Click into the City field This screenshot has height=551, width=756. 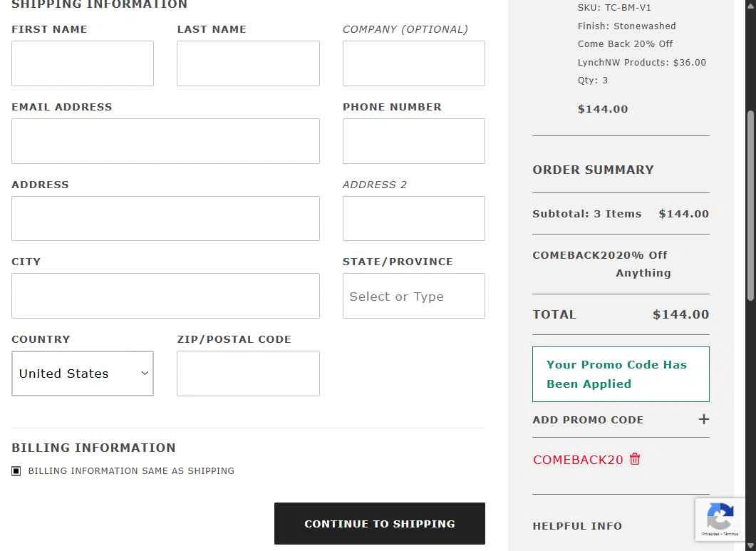[x=165, y=296]
